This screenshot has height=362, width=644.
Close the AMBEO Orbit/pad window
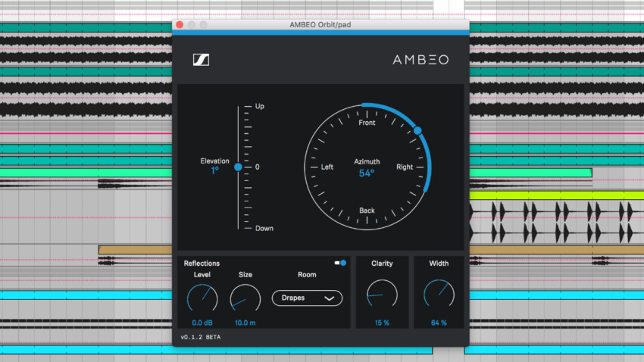pos(180,25)
